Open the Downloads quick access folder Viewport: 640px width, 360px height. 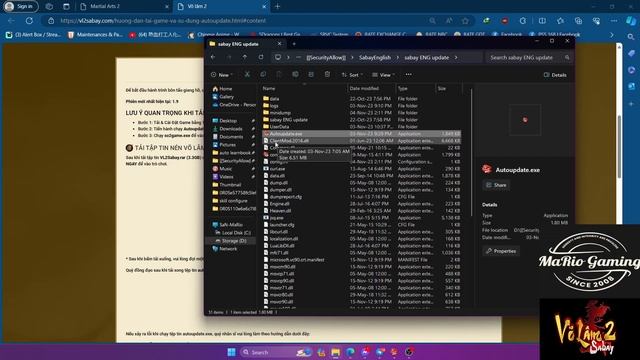pyautogui.click(x=231, y=129)
